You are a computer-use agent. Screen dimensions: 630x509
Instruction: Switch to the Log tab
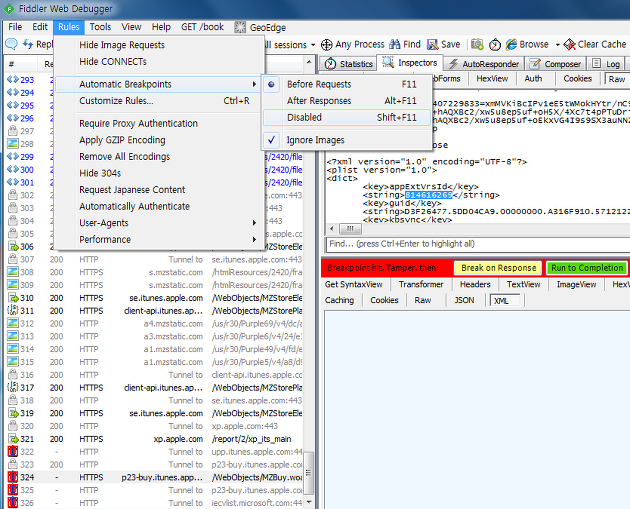607,63
